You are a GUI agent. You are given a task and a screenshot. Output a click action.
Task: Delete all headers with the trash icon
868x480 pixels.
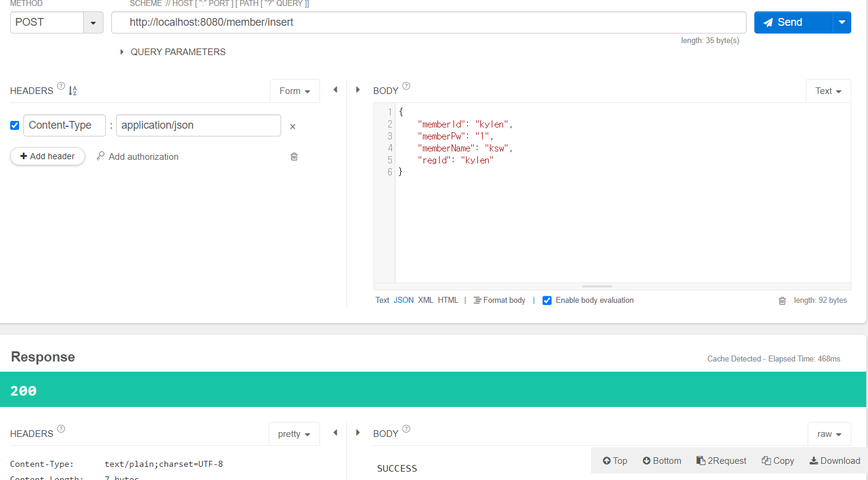click(x=294, y=156)
